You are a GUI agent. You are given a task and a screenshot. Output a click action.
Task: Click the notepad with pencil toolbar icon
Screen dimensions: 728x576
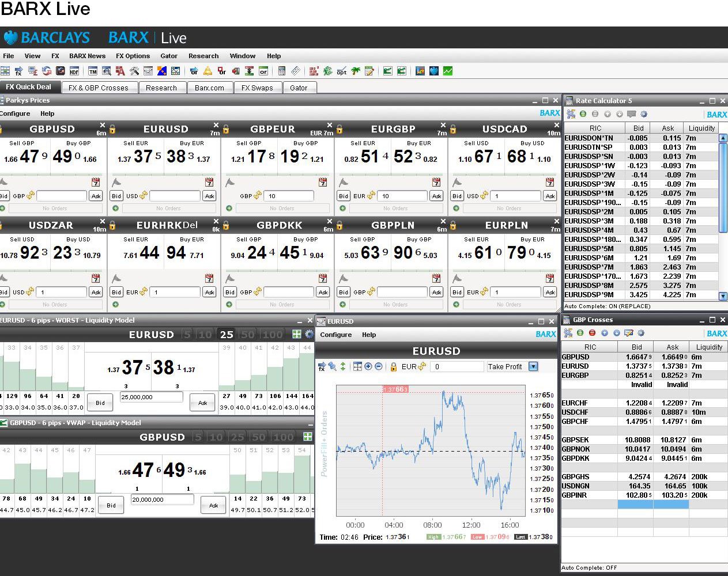pyautogui.click(x=369, y=71)
